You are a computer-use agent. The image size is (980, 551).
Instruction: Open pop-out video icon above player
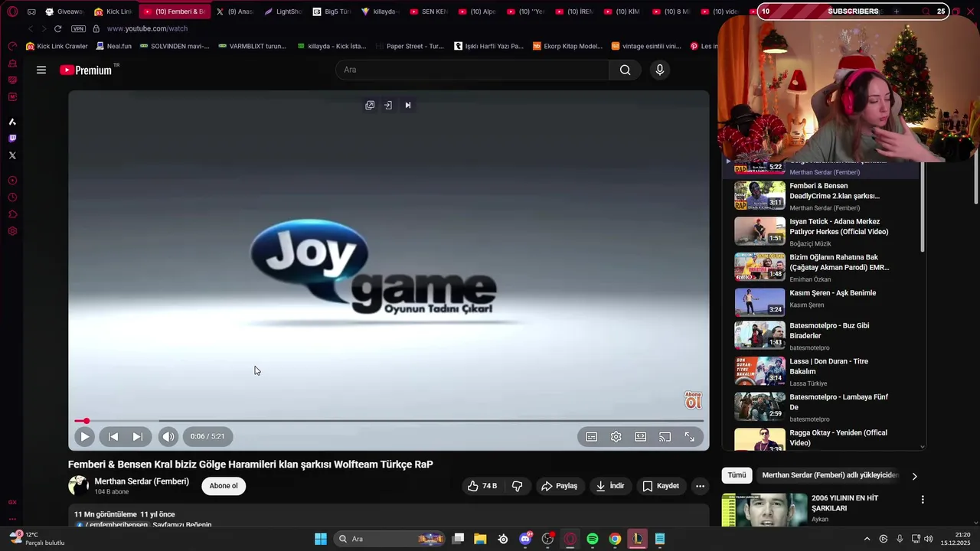click(x=370, y=105)
